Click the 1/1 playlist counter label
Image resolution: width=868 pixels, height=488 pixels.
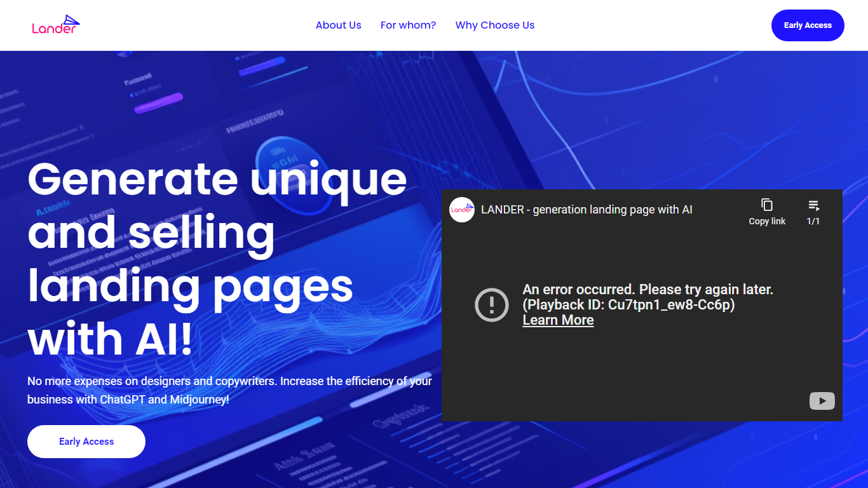tap(813, 222)
